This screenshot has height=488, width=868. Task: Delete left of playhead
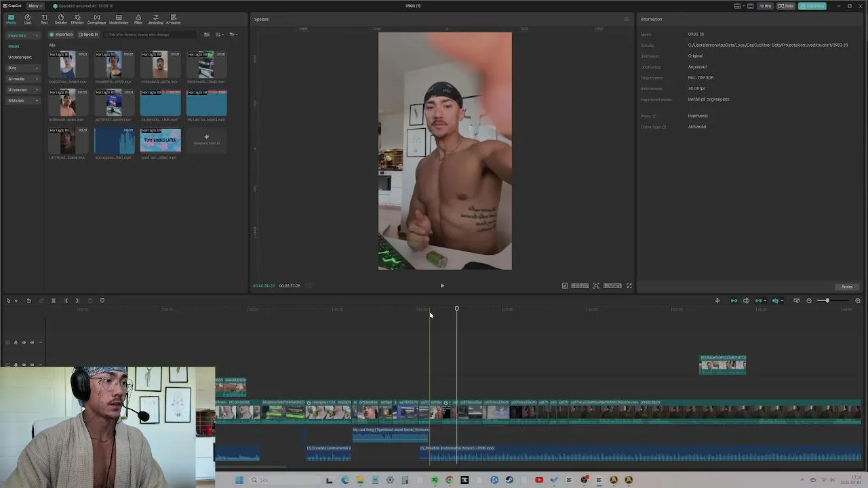(66, 301)
